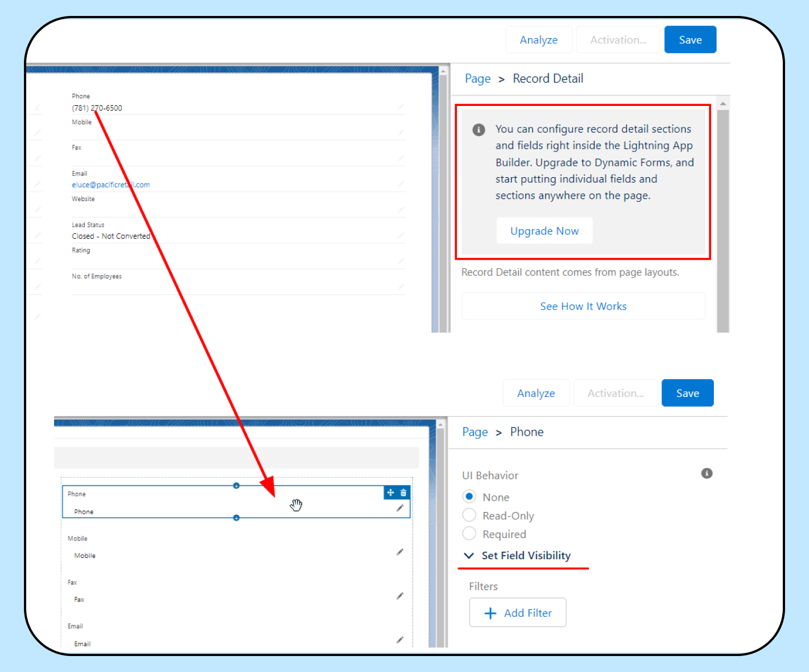This screenshot has width=809, height=672.
Task: Click the plus handle on the Phone field's top edge
Action: [236, 486]
